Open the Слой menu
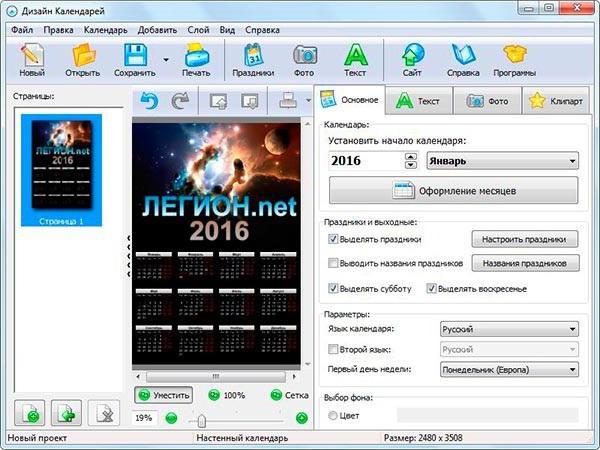The image size is (600, 450). (x=198, y=30)
